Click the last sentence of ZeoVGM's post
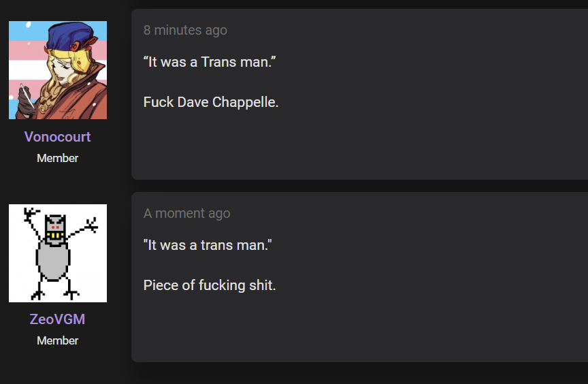 tap(210, 285)
